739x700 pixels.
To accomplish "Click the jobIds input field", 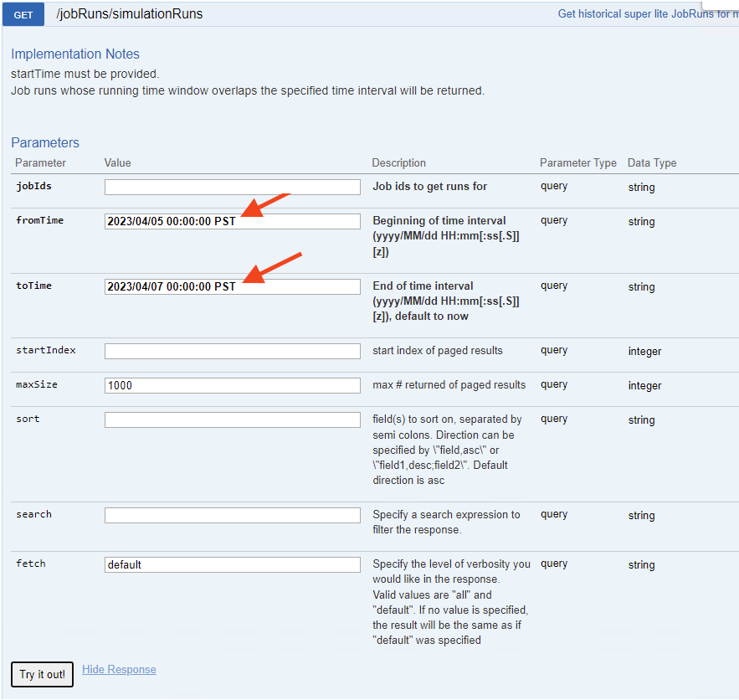I will (232, 187).
